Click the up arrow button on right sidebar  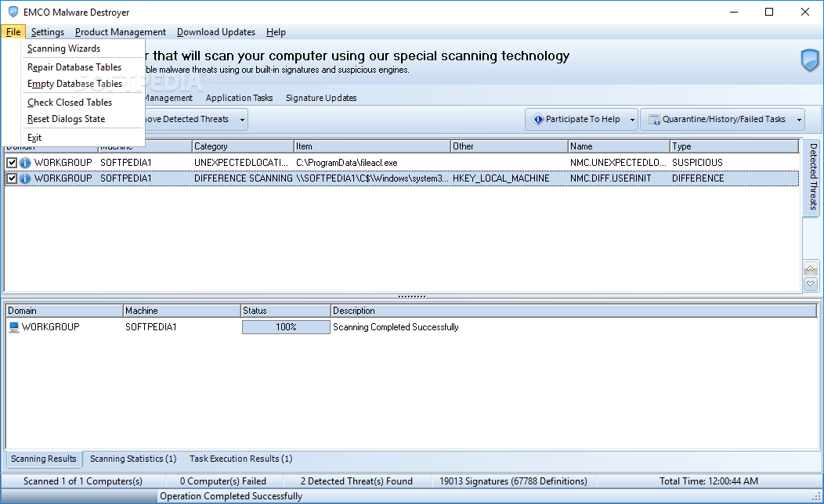[811, 269]
